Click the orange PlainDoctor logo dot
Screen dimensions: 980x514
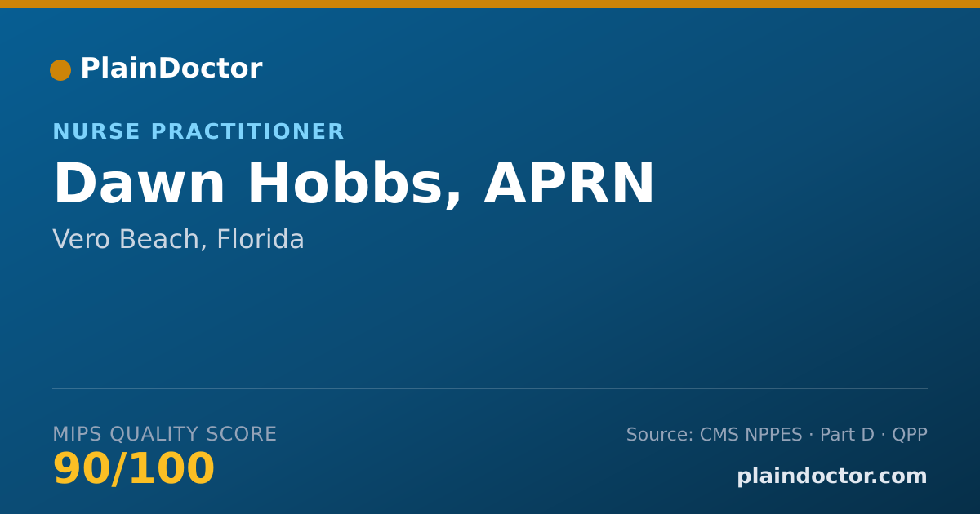(x=60, y=70)
